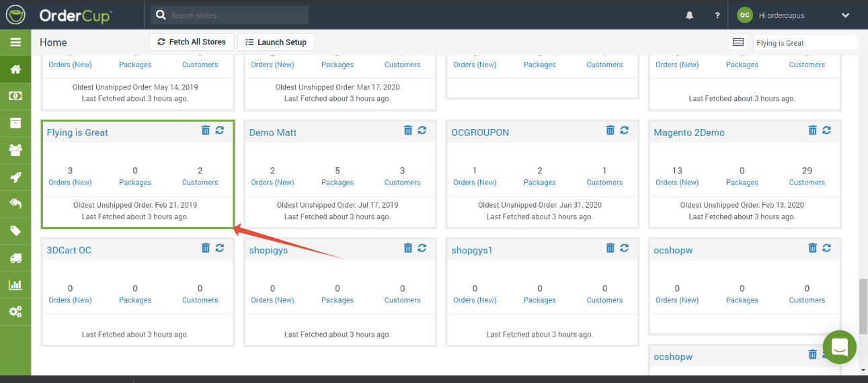Image resolution: width=868 pixels, height=383 pixels.
Task: Open the rocket sidebar icon
Action: 15,177
